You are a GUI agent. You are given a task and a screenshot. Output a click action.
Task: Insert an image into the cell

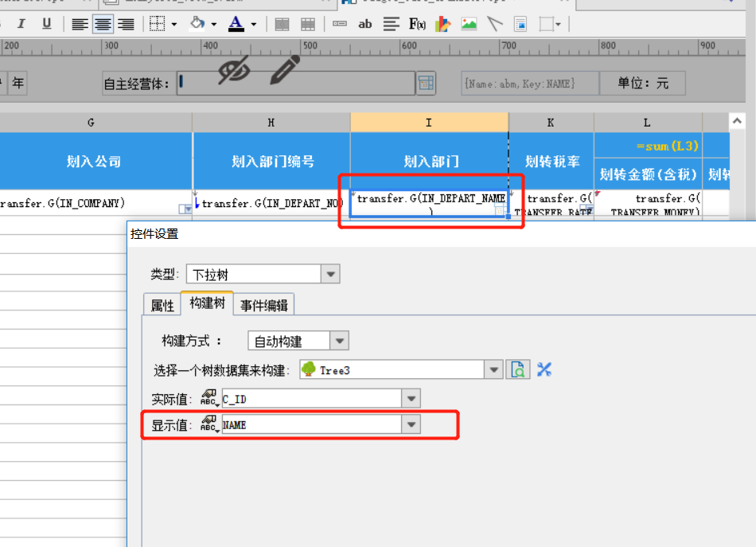point(469,24)
